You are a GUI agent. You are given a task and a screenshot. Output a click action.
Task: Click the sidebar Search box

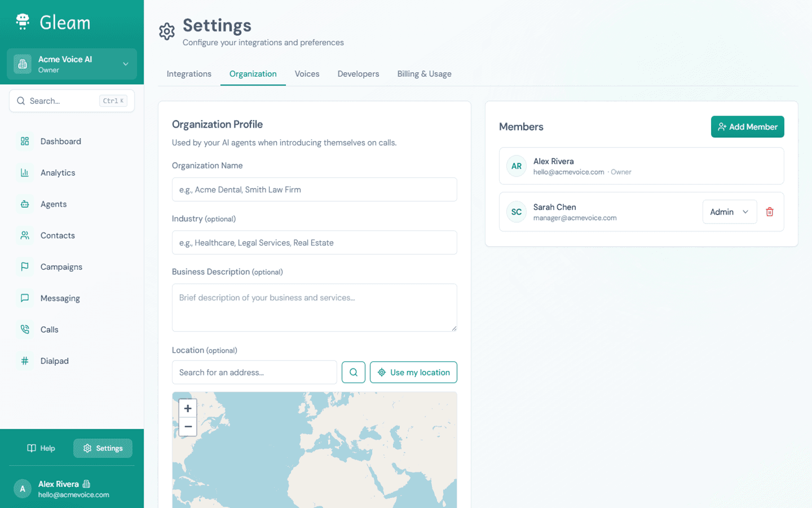pyautogui.click(x=72, y=101)
